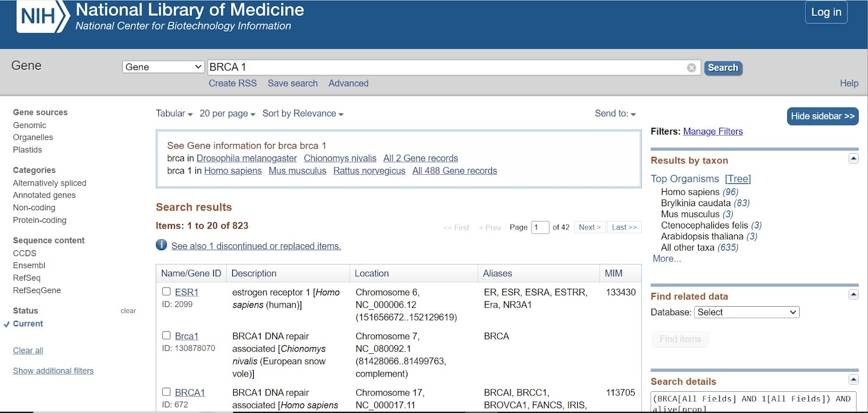Image resolution: width=868 pixels, height=413 pixels.
Task: Select the BRCA1 ID 672 checkbox
Action: [x=167, y=392]
